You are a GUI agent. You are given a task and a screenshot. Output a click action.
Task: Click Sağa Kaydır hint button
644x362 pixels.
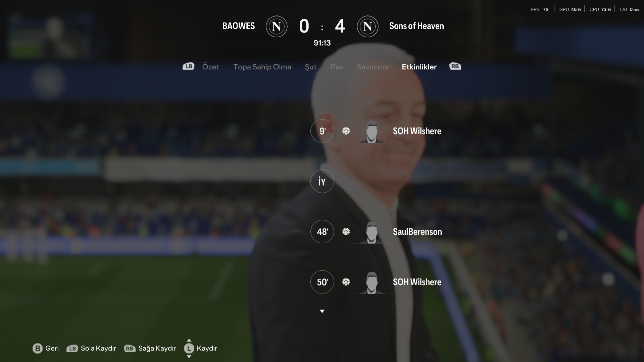(157, 348)
